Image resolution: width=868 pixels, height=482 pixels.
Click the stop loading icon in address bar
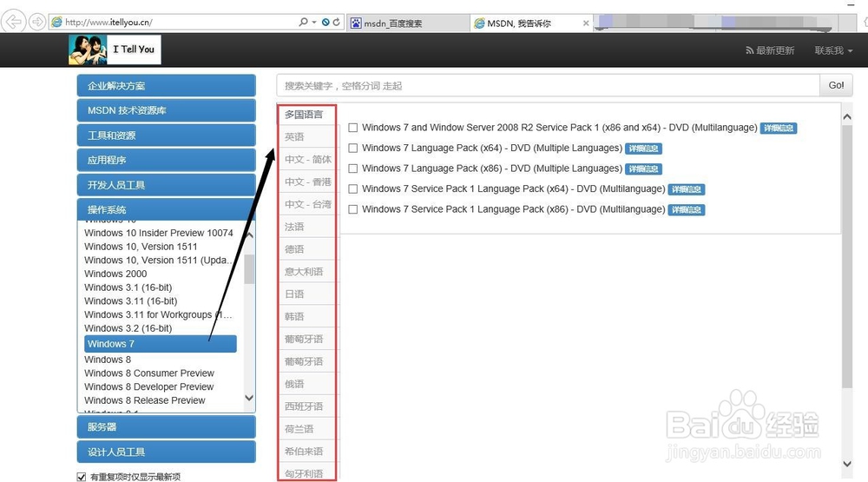pyautogui.click(x=325, y=23)
